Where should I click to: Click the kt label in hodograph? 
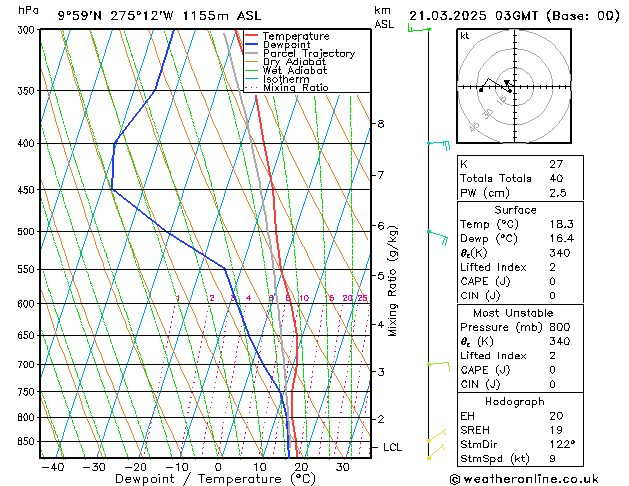(x=465, y=36)
